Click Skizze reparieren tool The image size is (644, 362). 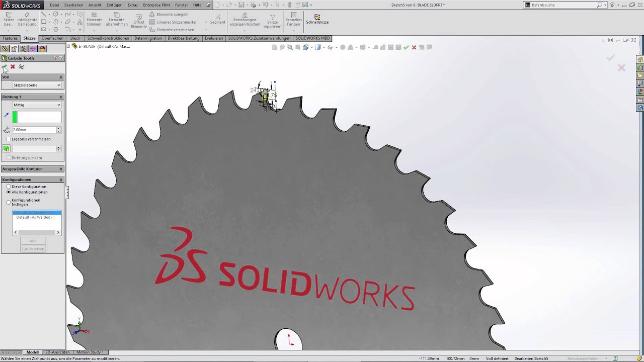point(272,20)
